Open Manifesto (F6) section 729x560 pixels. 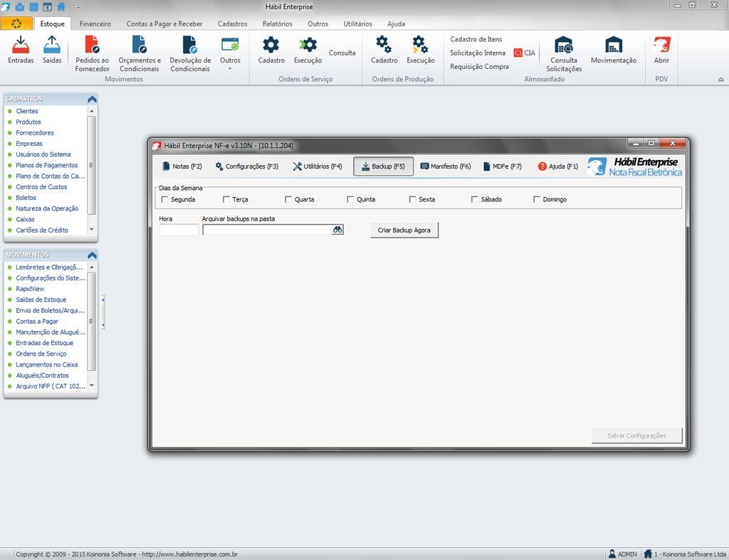[x=446, y=167]
